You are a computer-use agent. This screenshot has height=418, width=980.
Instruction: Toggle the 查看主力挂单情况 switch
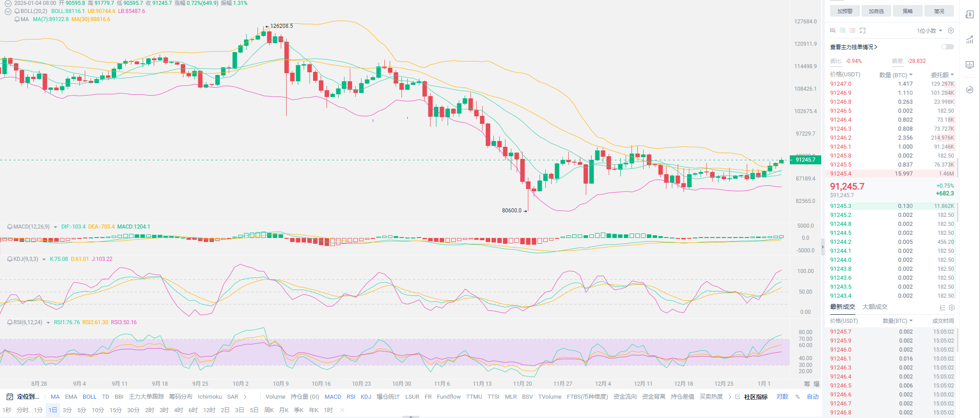tap(947, 47)
